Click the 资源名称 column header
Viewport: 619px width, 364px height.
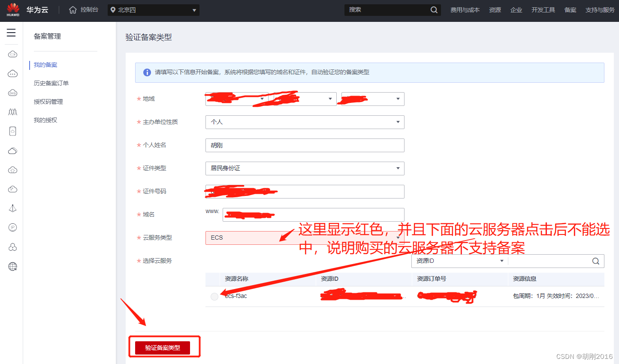237,279
